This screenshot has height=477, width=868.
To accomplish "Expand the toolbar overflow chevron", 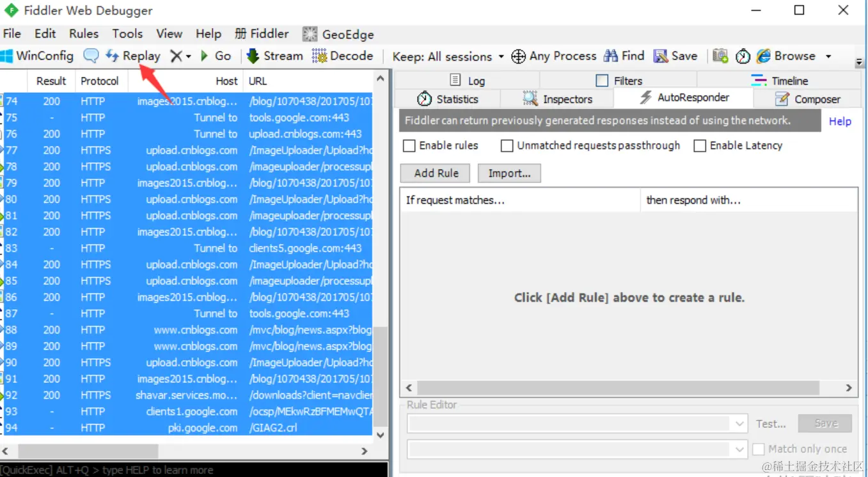I will (860, 61).
